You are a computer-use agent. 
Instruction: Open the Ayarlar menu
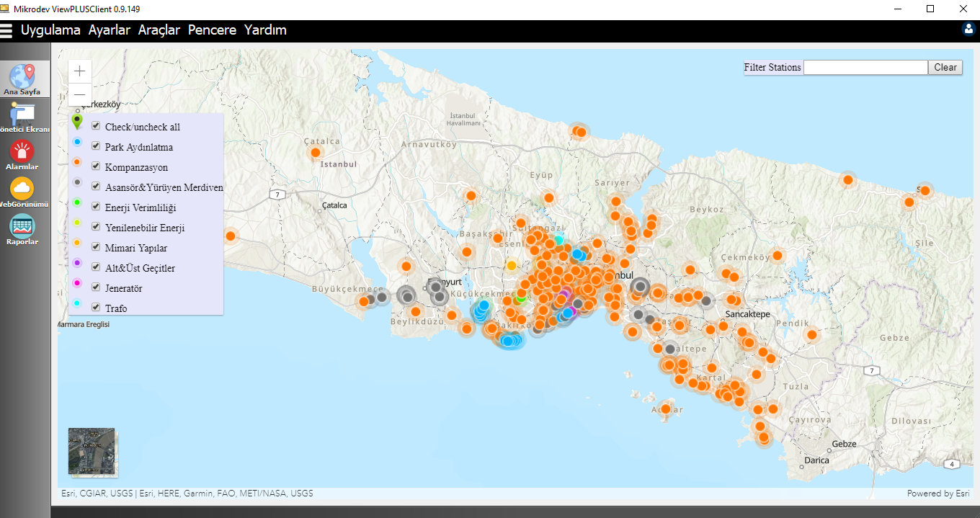point(110,30)
